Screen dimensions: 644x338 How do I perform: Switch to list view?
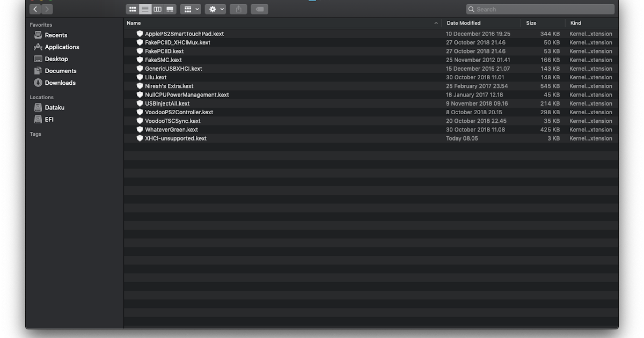coord(145,9)
